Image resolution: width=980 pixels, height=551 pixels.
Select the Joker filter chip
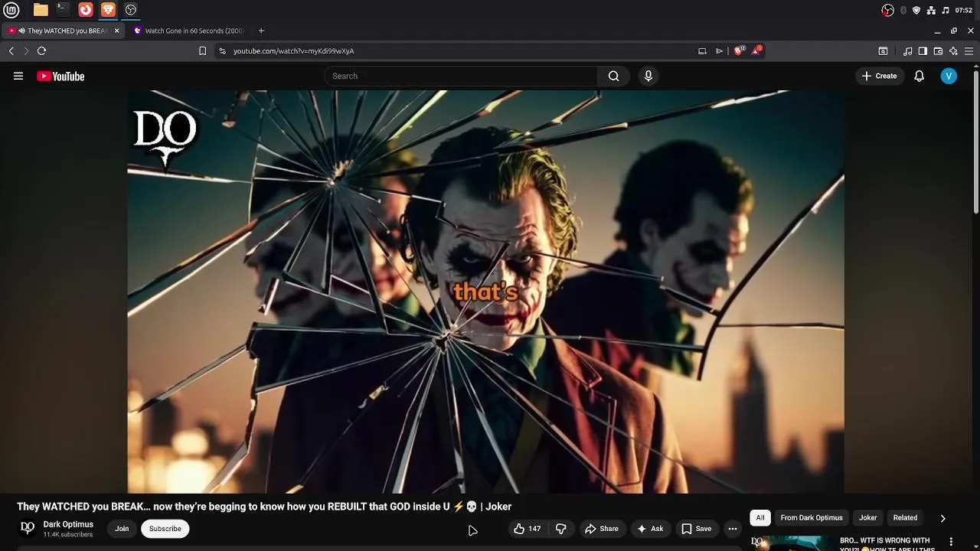coord(867,518)
